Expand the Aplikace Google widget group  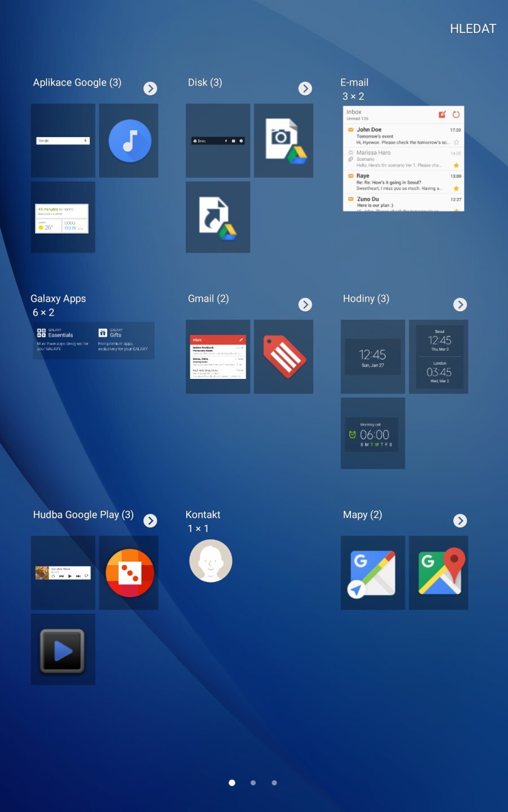tap(150, 89)
